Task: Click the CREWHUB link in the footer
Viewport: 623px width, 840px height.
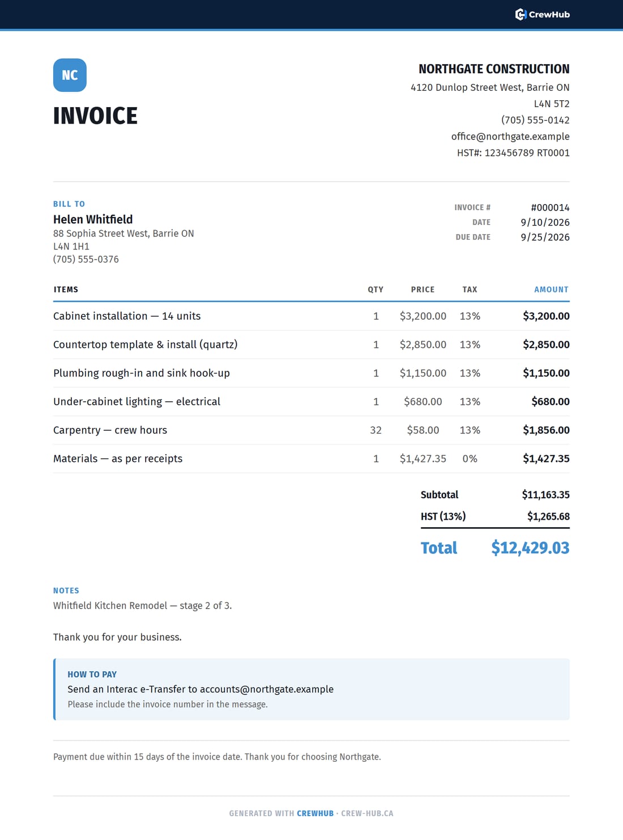Action: click(x=315, y=813)
